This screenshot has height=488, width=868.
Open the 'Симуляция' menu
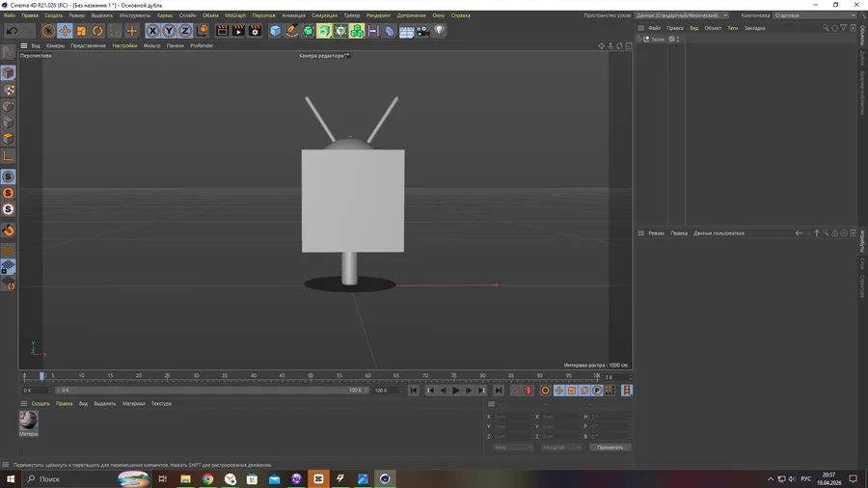[324, 15]
